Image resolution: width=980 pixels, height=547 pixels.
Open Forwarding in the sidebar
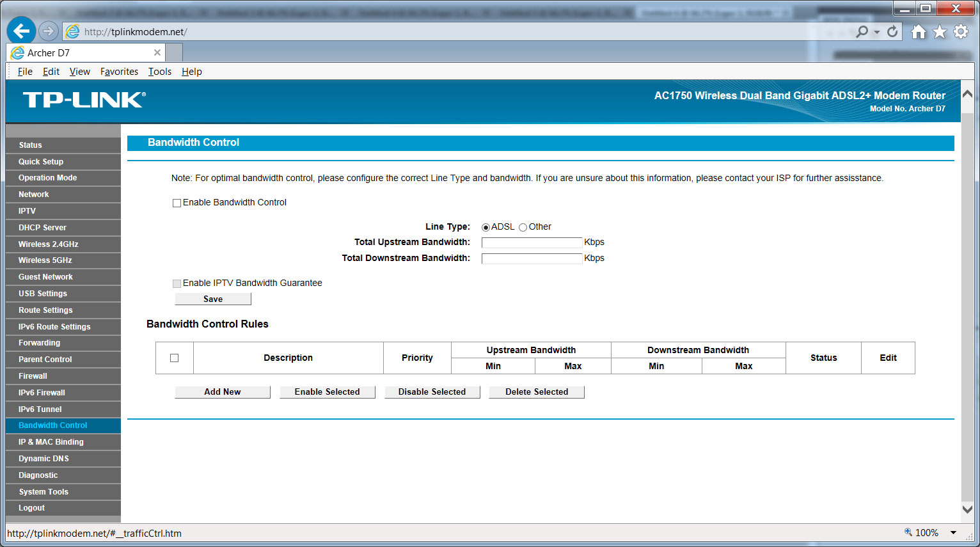(63, 343)
